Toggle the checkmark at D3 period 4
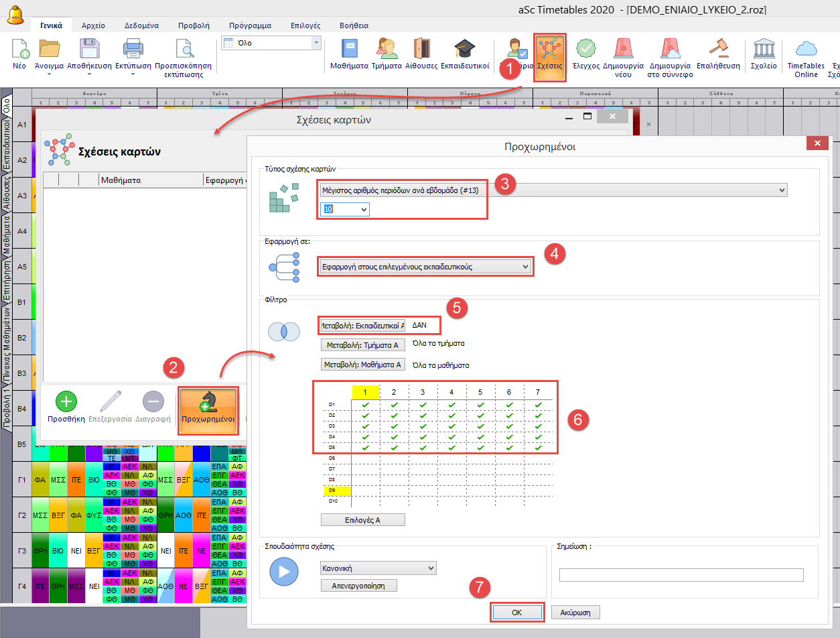Image resolution: width=840 pixels, height=638 pixels. pos(452,426)
